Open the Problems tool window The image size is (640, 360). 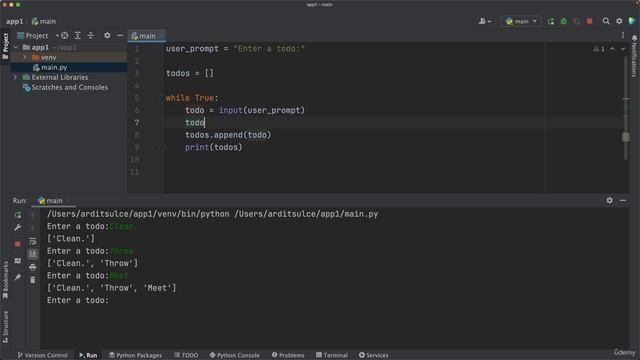pyautogui.click(x=288, y=355)
